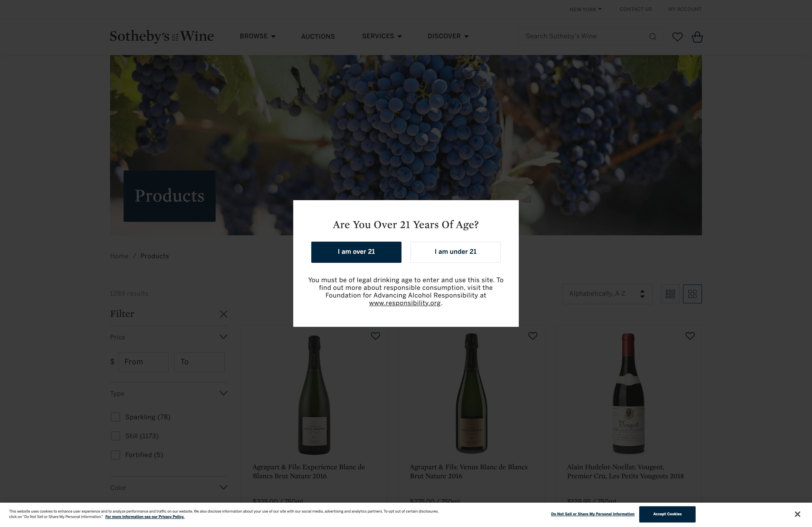Image resolution: width=812 pixels, height=527 pixels.
Task: Open the www.responsibility.org link
Action: tap(405, 303)
